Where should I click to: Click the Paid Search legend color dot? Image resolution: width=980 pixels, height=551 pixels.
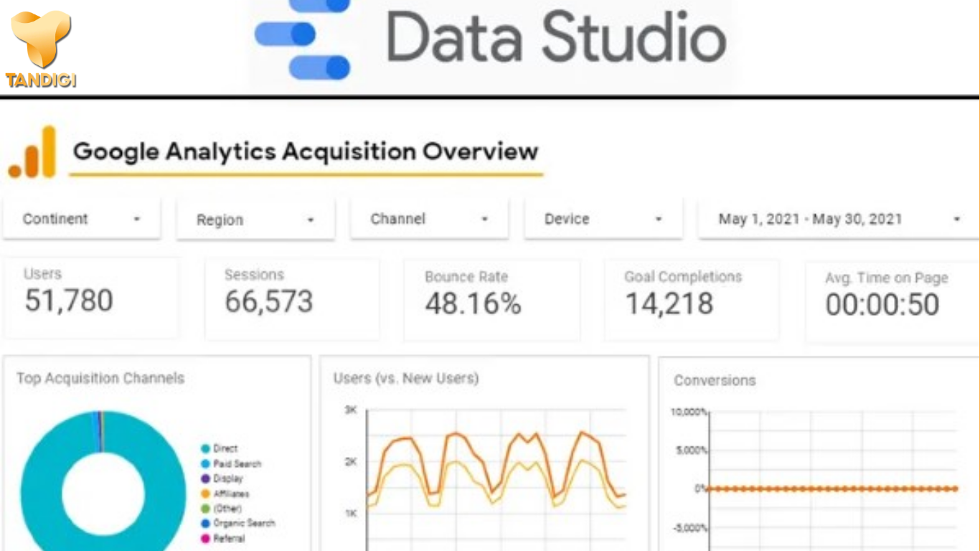coord(206,464)
